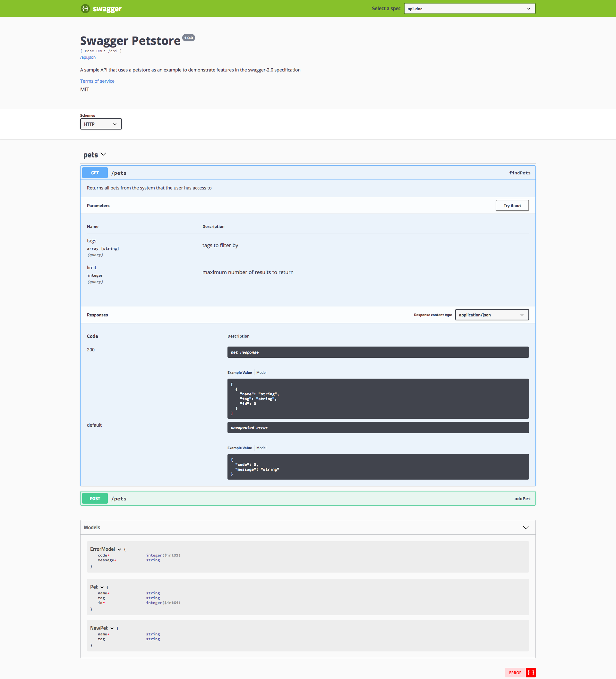
Task: Click the Try it out button
Action: coord(511,205)
